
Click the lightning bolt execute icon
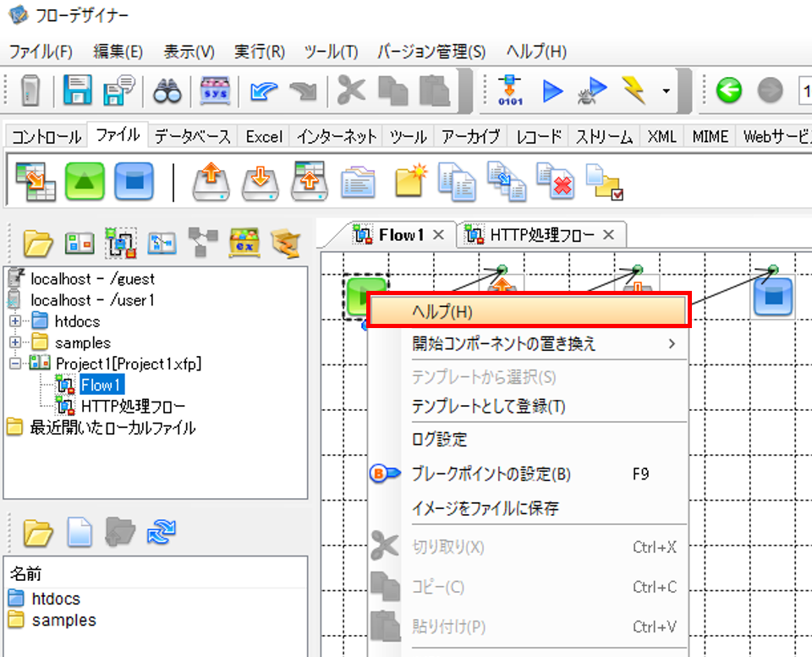635,90
